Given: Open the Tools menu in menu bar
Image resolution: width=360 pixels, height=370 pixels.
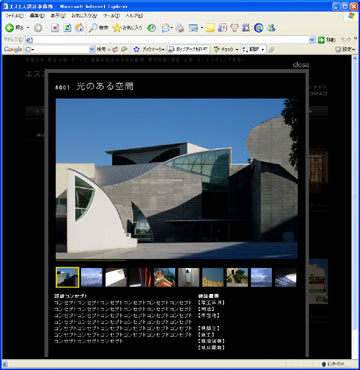Looking at the screenshot, I should 111,16.
